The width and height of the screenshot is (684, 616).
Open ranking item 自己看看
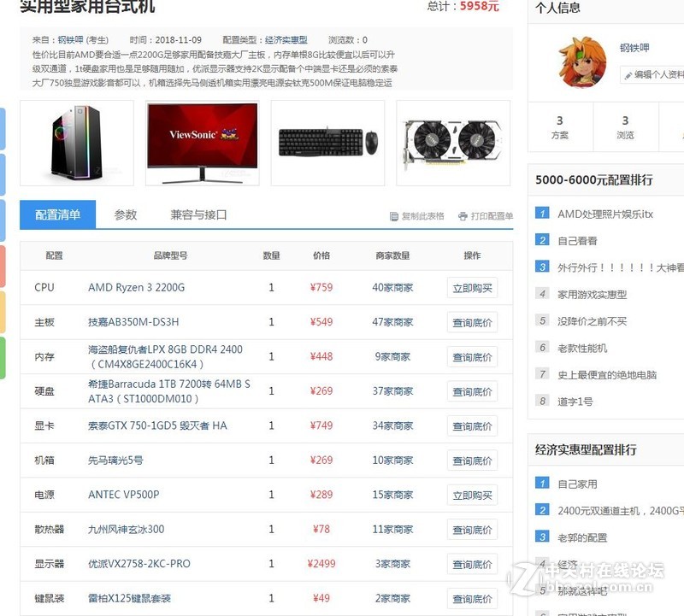click(x=577, y=241)
